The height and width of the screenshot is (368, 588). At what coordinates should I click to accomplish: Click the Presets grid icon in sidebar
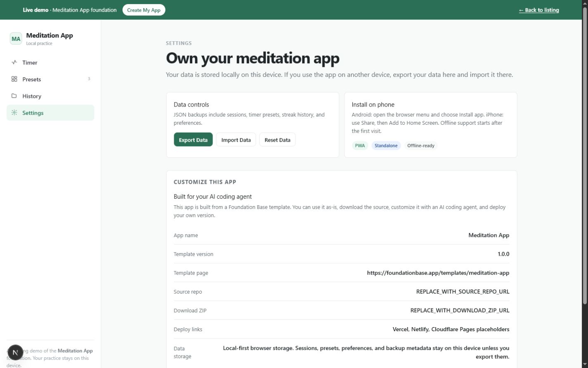(14, 79)
